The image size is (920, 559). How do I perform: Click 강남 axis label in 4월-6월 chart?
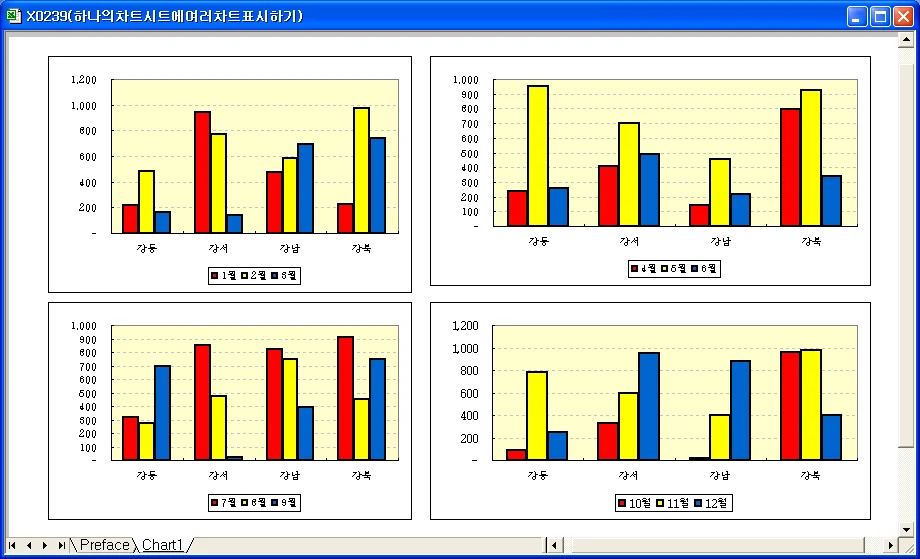(x=721, y=241)
